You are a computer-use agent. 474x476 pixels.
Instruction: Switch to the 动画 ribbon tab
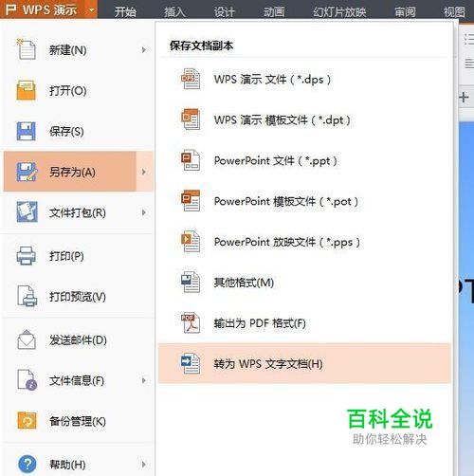[274, 11]
